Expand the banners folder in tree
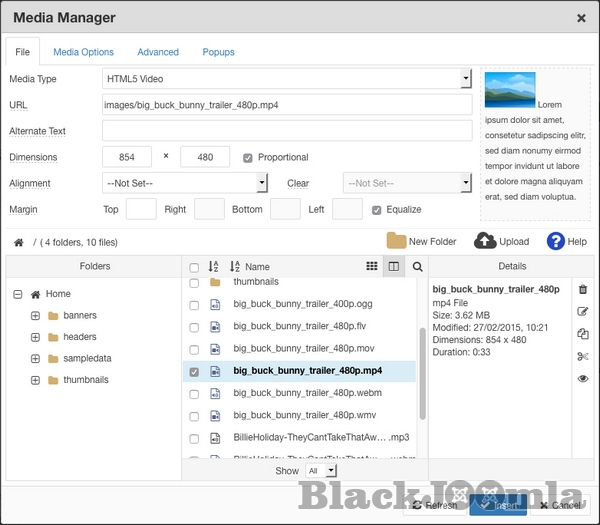600x525 pixels. coord(35,316)
